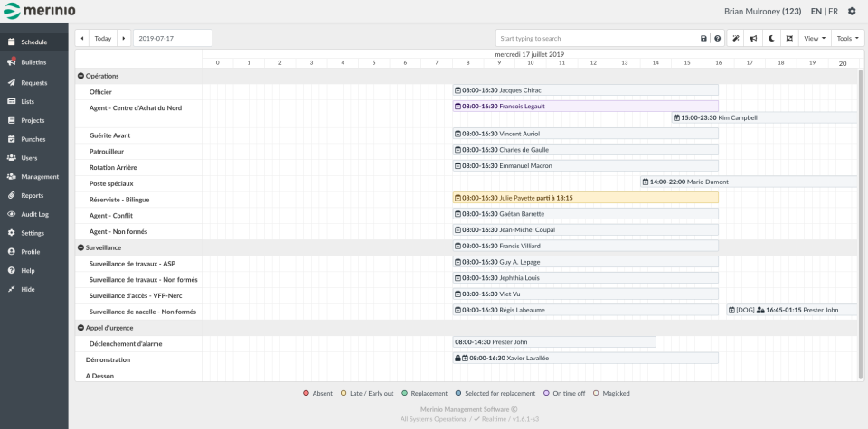Open Audit Log from the sidebar

pyautogui.click(x=34, y=214)
